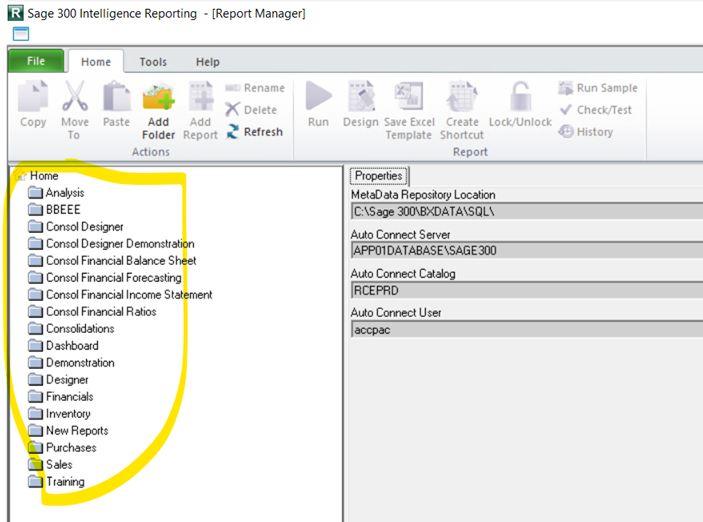703x522 pixels.
Task: Open Consol Designer Demonstration folder
Action: (x=111, y=244)
